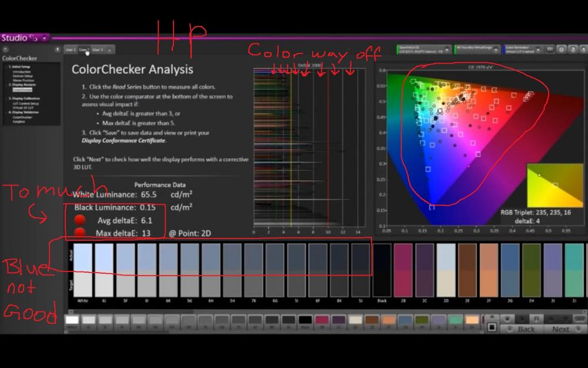Screen dimensions: 588x368
Task: Open the settings gear icon in top toolbar
Action: pyautogui.click(x=562, y=50)
